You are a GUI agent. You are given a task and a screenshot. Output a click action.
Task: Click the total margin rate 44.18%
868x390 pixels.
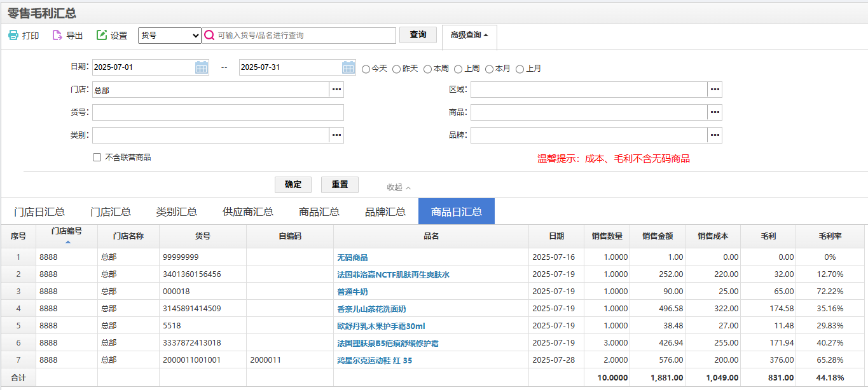[x=830, y=378]
